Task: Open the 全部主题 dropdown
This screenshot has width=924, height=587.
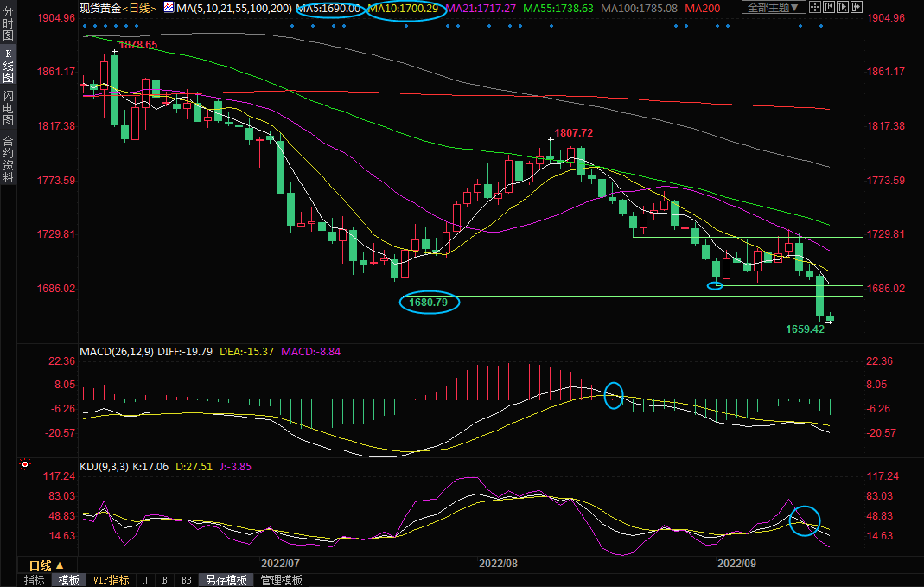Action: (774, 8)
